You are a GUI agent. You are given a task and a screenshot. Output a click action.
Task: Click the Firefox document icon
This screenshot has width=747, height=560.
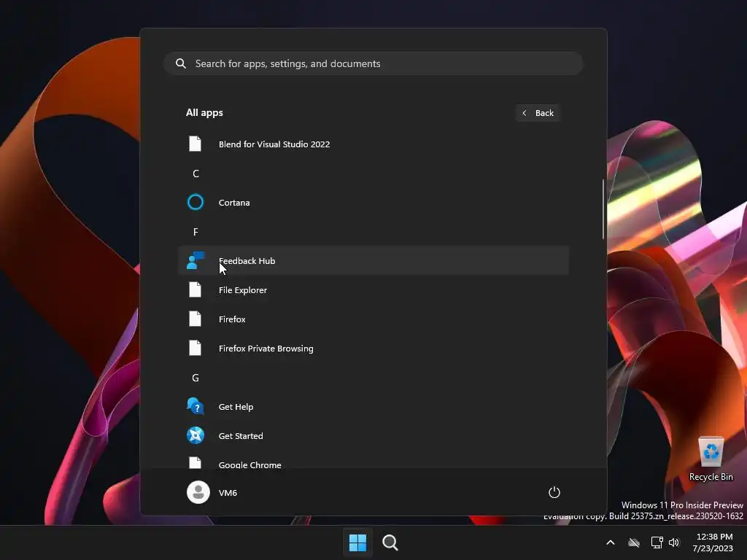(x=195, y=319)
